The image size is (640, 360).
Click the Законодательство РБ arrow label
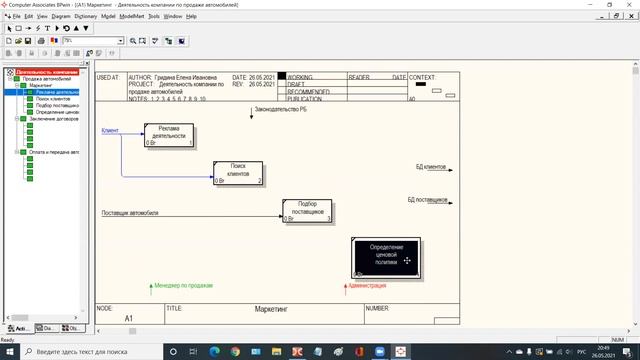tap(280, 109)
